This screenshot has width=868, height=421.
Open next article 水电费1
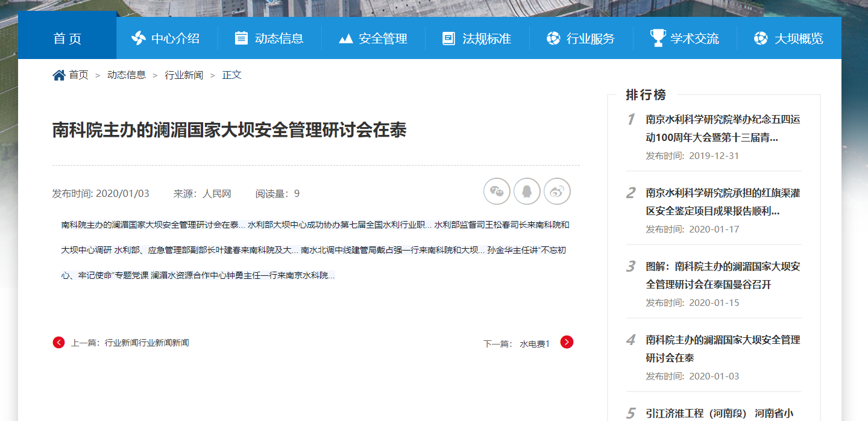(x=535, y=344)
